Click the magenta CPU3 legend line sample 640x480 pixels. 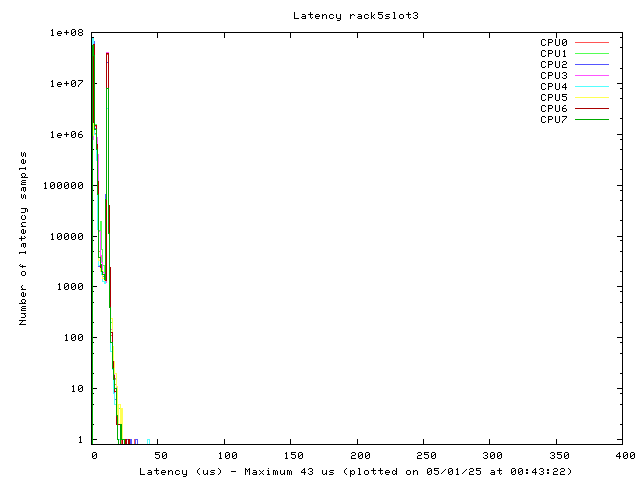592,76
